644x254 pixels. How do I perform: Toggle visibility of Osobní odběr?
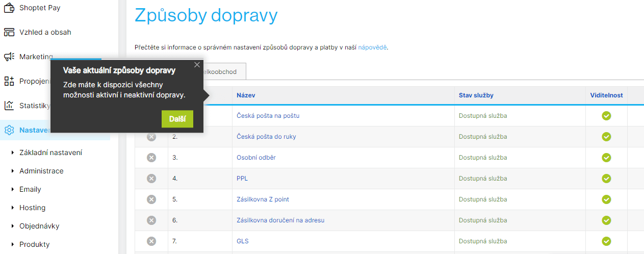click(x=606, y=158)
